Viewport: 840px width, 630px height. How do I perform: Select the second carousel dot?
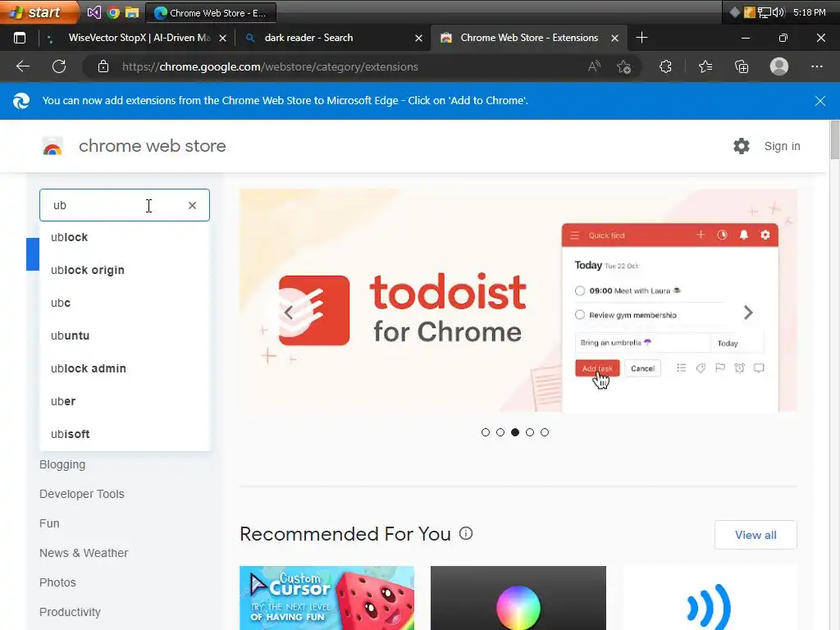(x=500, y=432)
